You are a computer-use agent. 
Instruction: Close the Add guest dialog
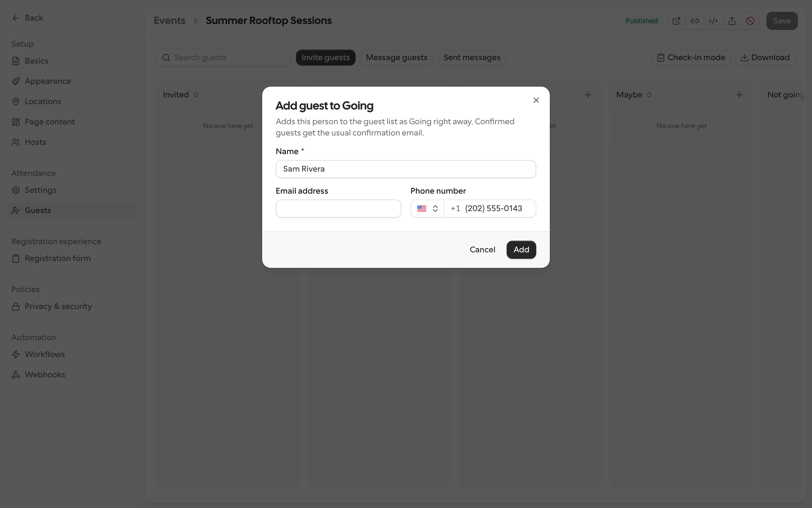pyautogui.click(x=536, y=100)
